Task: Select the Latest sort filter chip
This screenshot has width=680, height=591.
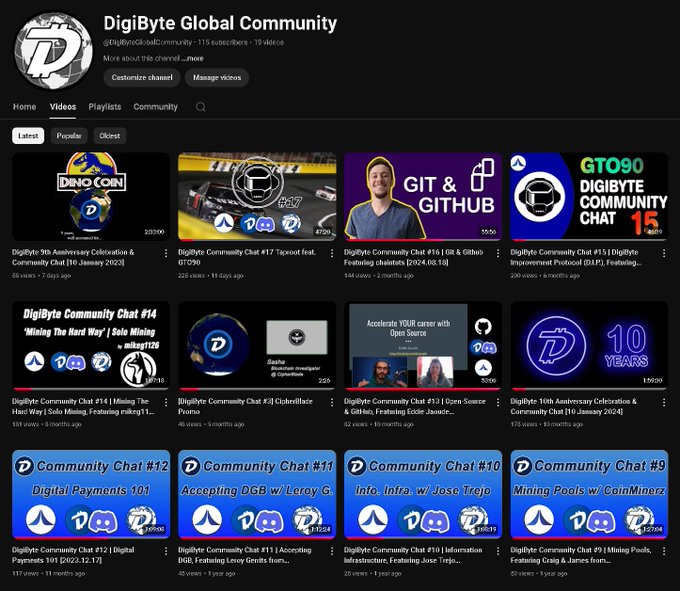Action: click(x=28, y=136)
